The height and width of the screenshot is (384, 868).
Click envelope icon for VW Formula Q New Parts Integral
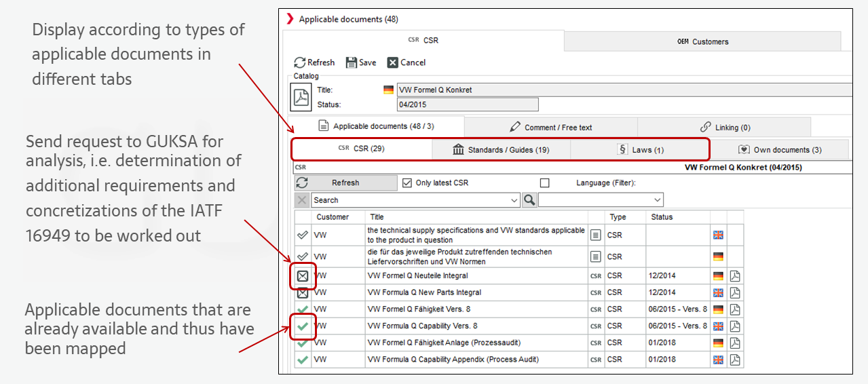coord(303,292)
